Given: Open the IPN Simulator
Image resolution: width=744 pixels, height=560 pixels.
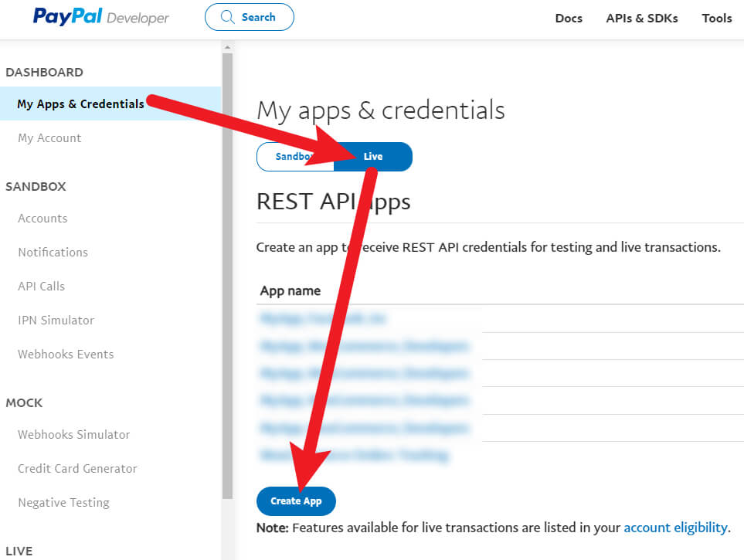Looking at the screenshot, I should tap(56, 321).
